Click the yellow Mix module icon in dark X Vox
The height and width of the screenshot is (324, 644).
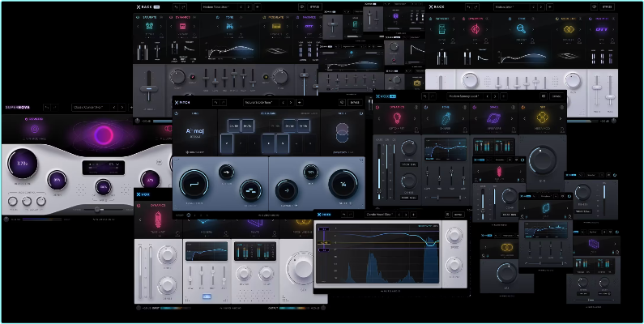click(x=543, y=118)
